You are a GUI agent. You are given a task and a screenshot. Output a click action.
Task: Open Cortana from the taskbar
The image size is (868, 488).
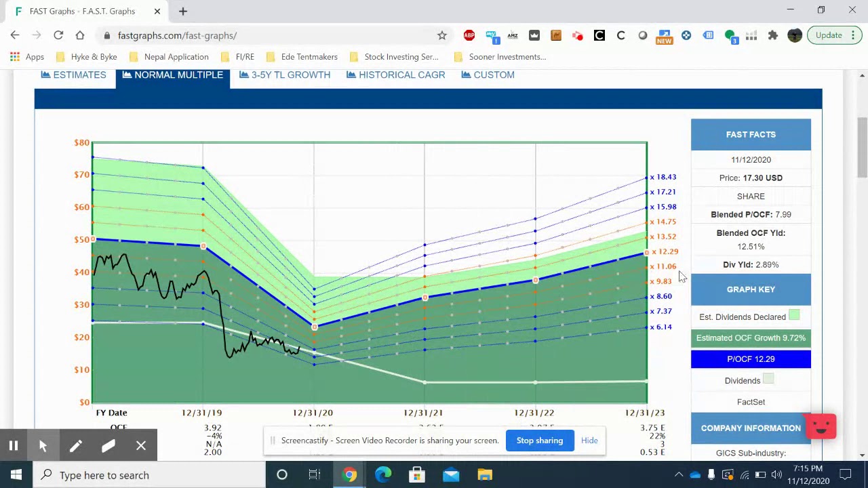[282, 475]
